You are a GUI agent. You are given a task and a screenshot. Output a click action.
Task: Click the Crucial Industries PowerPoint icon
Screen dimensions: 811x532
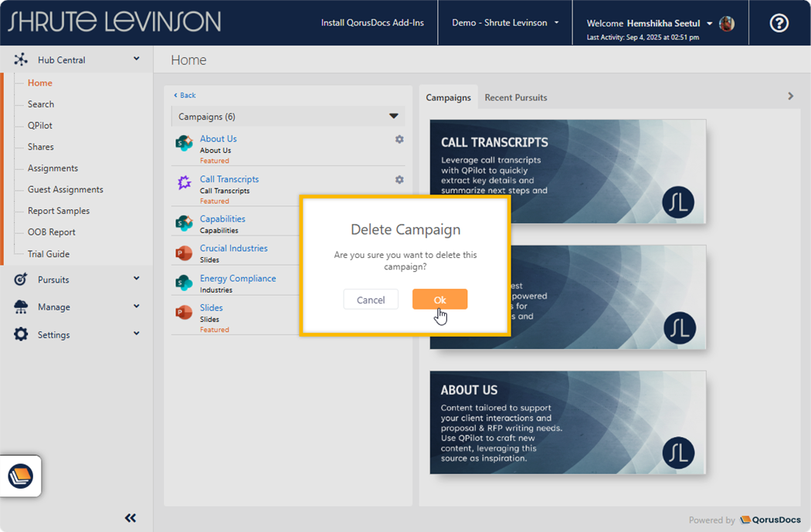click(x=184, y=253)
